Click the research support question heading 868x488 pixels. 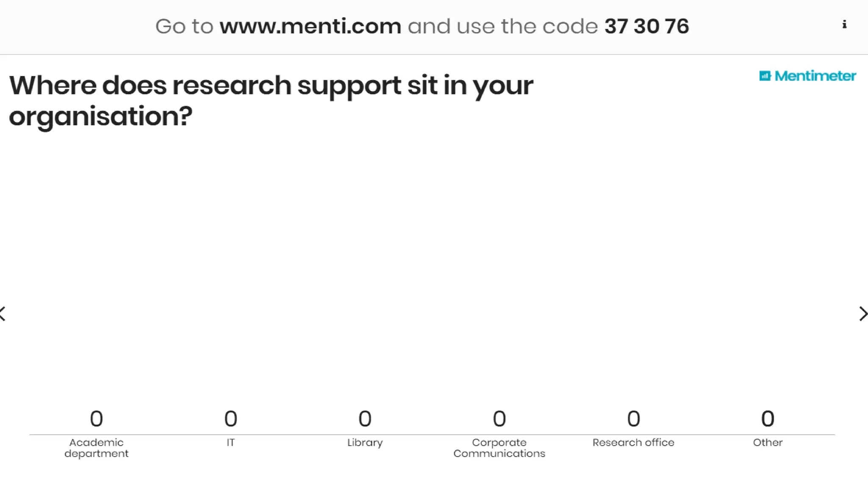tap(271, 100)
